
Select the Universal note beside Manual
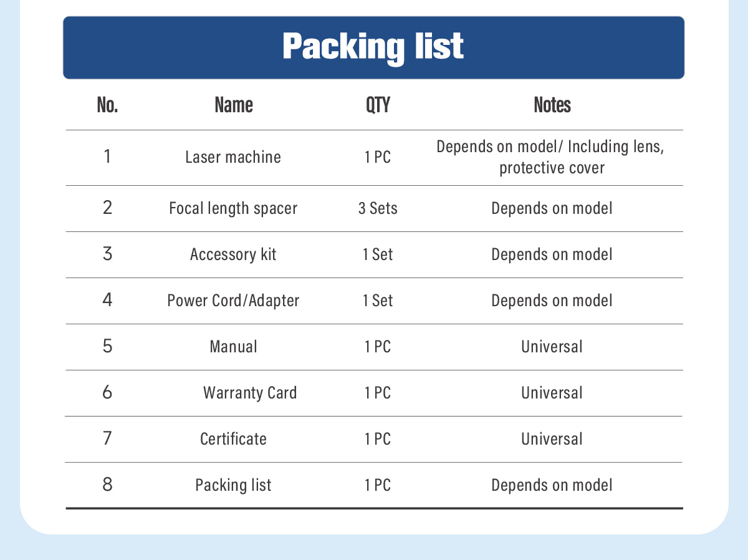pyautogui.click(x=552, y=347)
